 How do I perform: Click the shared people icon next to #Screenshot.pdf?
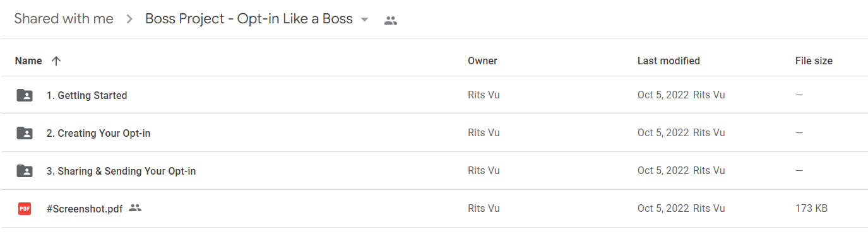click(x=134, y=207)
